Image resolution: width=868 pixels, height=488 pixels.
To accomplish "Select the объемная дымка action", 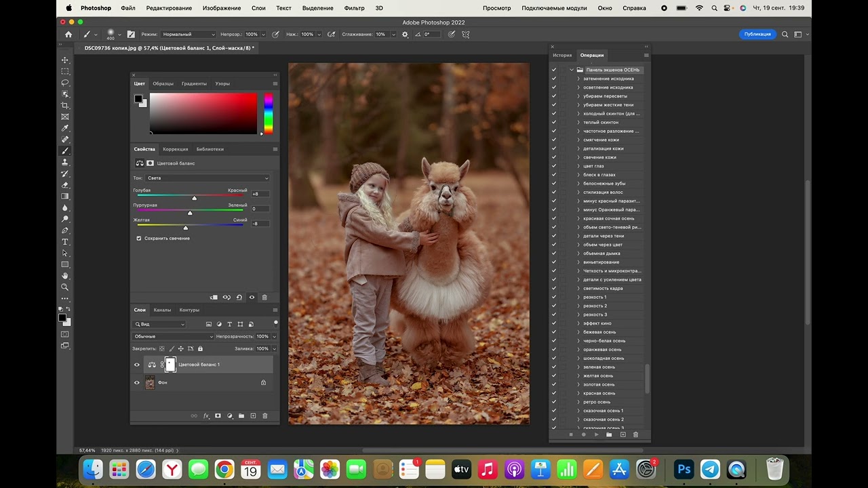I will tap(601, 253).
